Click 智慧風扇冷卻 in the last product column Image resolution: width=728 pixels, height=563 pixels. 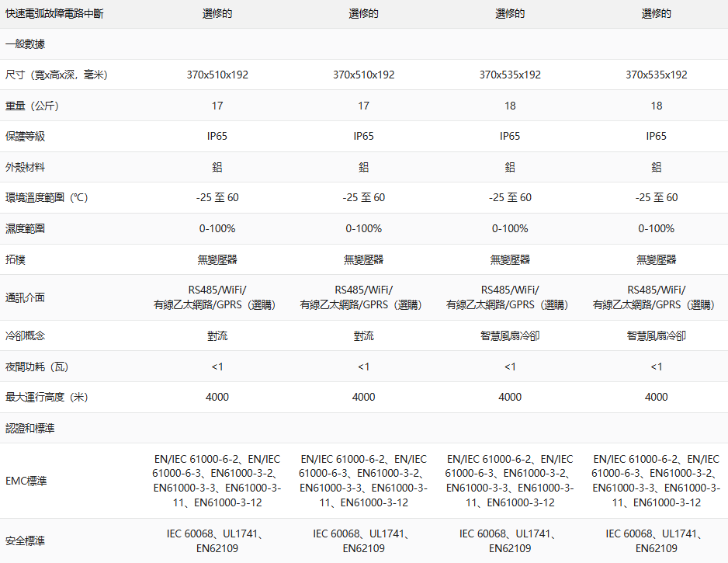pyautogui.click(x=656, y=335)
